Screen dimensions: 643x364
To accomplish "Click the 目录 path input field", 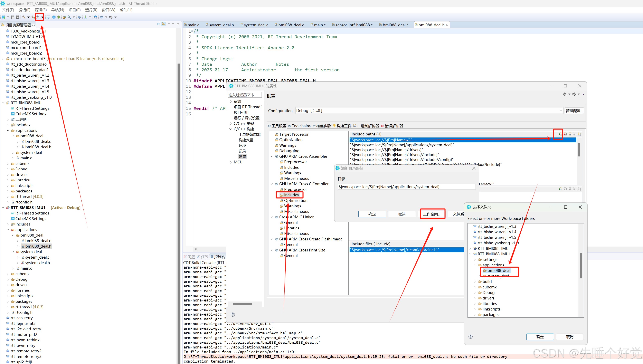I will 406,186.
